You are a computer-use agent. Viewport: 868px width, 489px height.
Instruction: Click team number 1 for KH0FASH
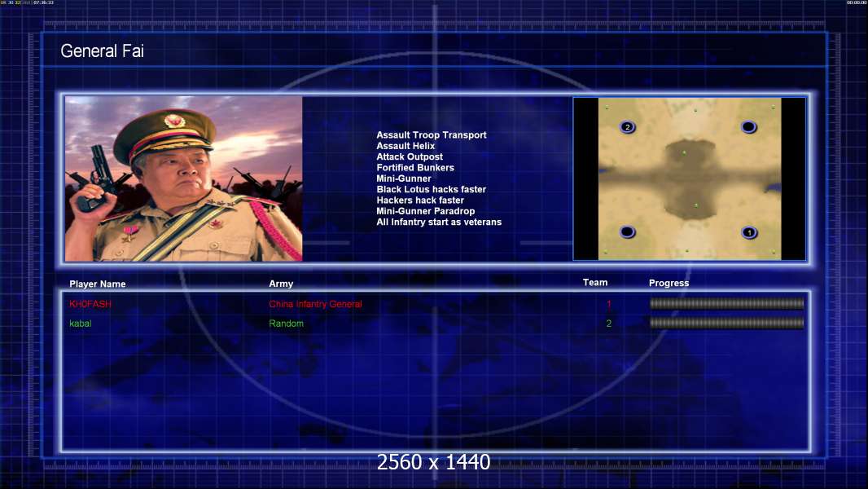click(609, 304)
